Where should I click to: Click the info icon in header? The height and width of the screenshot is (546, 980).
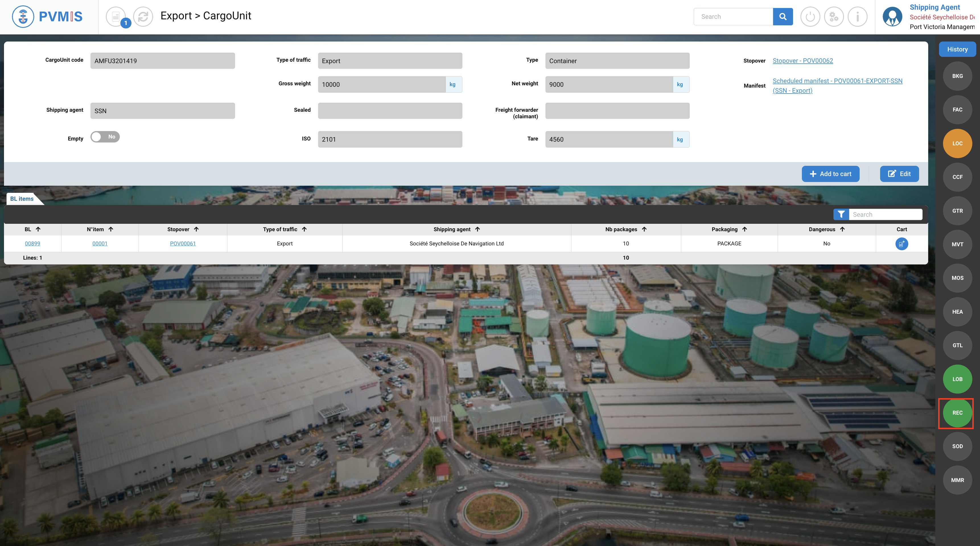[x=858, y=17]
